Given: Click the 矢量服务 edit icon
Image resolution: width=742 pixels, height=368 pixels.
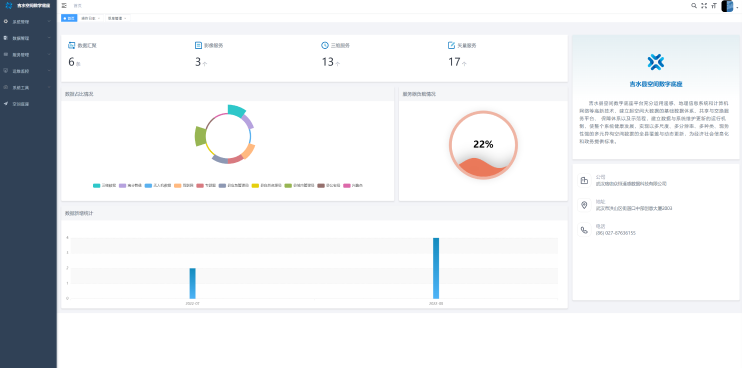Looking at the screenshot, I should [x=451, y=45].
